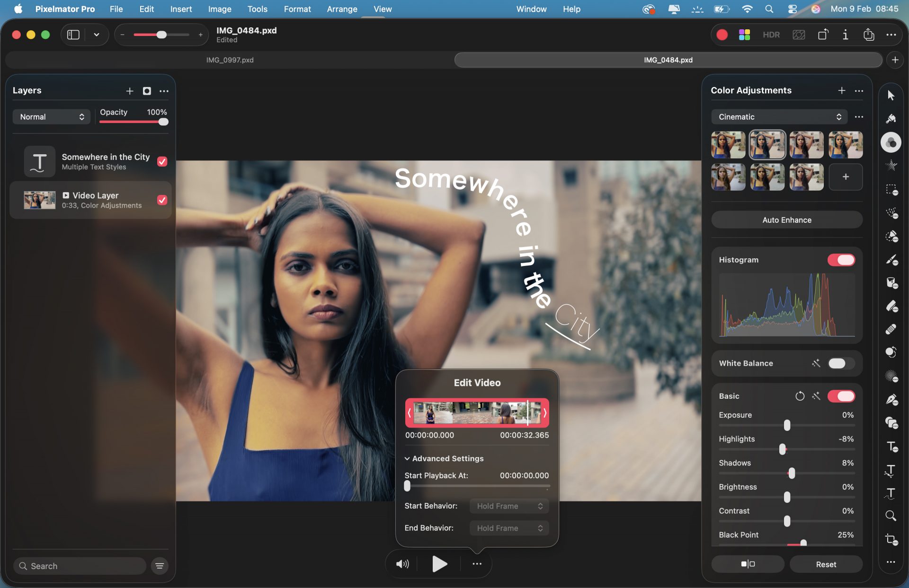Open the Format menu

[x=297, y=9]
